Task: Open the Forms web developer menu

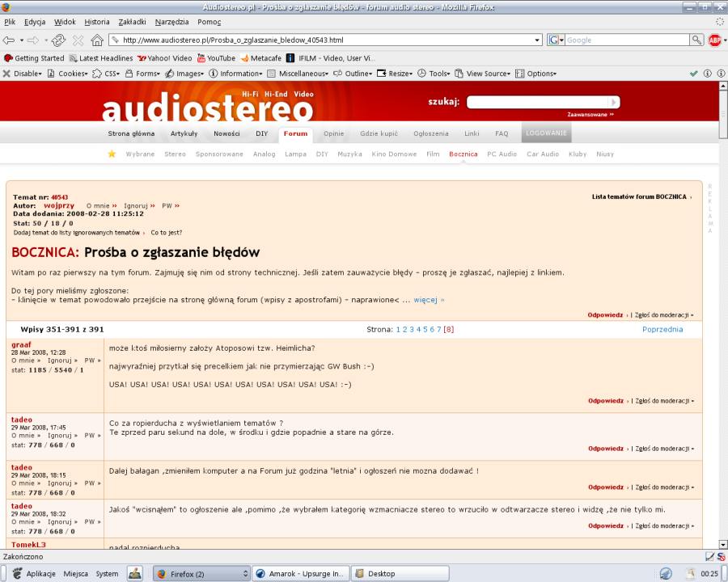Action: 142,74
